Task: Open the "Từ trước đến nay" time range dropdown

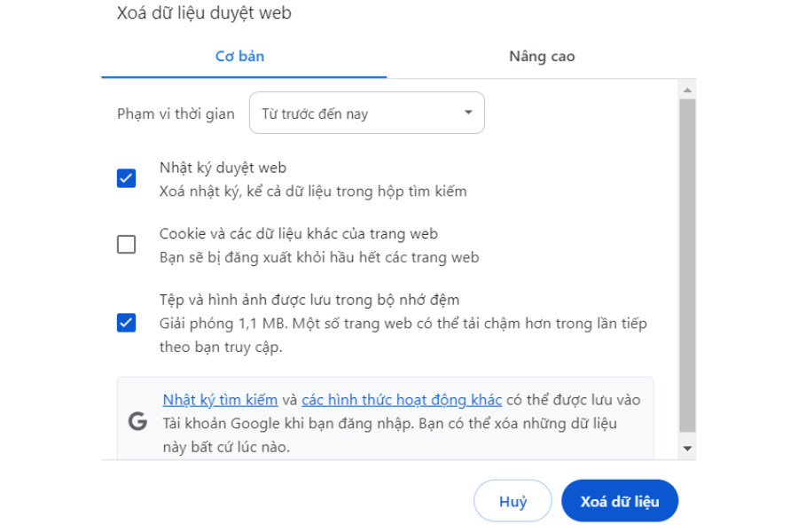Action: coord(366,113)
